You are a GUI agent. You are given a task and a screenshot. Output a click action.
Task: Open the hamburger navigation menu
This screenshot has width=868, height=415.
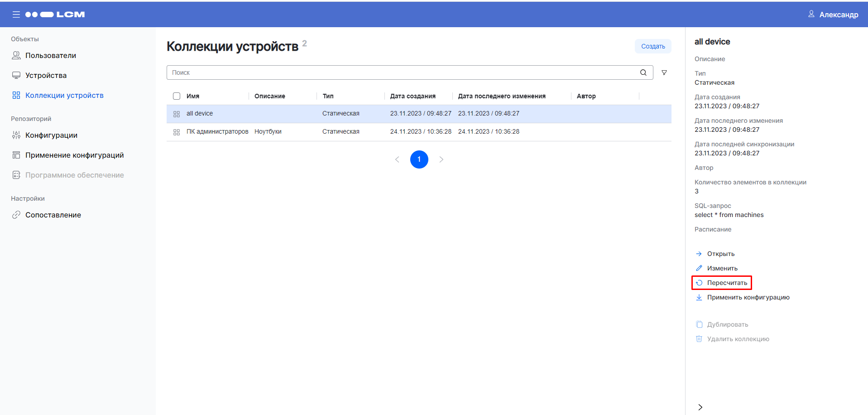(16, 14)
